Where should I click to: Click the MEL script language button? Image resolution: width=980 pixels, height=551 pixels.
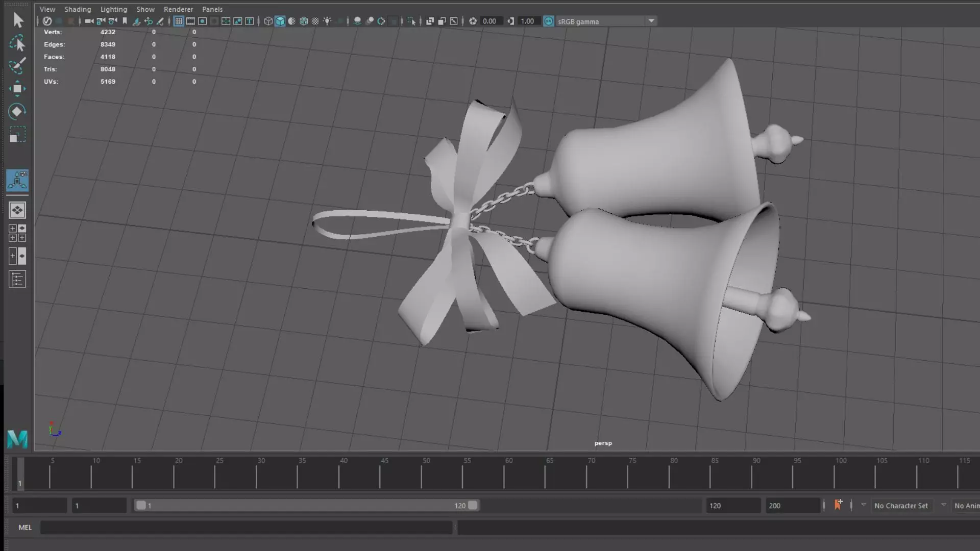pos(25,528)
